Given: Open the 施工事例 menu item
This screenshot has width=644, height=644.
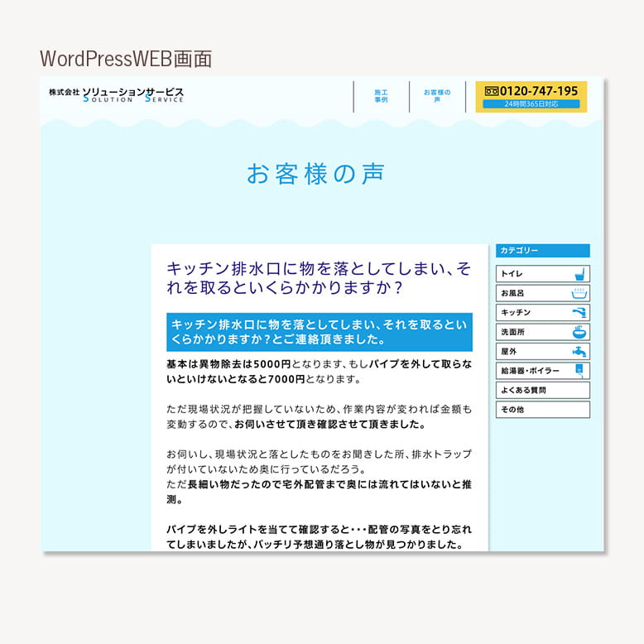Looking at the screenshot, I should (381, 96).
